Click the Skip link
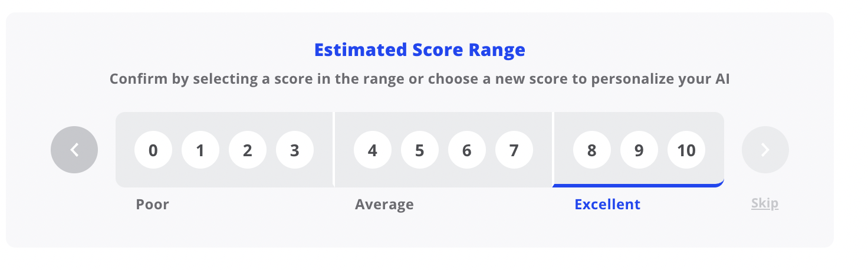Viewport: 868px width, 270px height. coord(765,204)
